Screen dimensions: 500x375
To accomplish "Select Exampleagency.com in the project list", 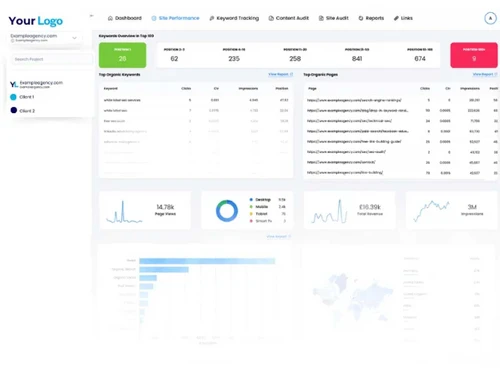I will click(37, 84).
